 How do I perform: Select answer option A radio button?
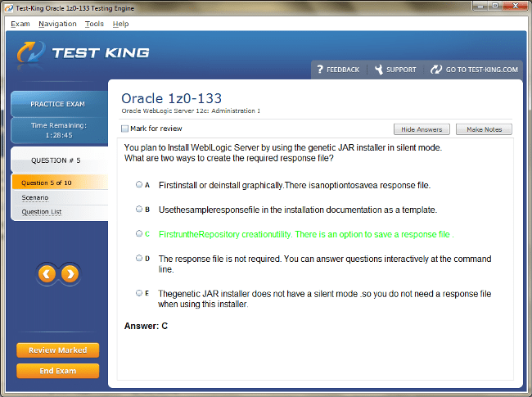139,185
